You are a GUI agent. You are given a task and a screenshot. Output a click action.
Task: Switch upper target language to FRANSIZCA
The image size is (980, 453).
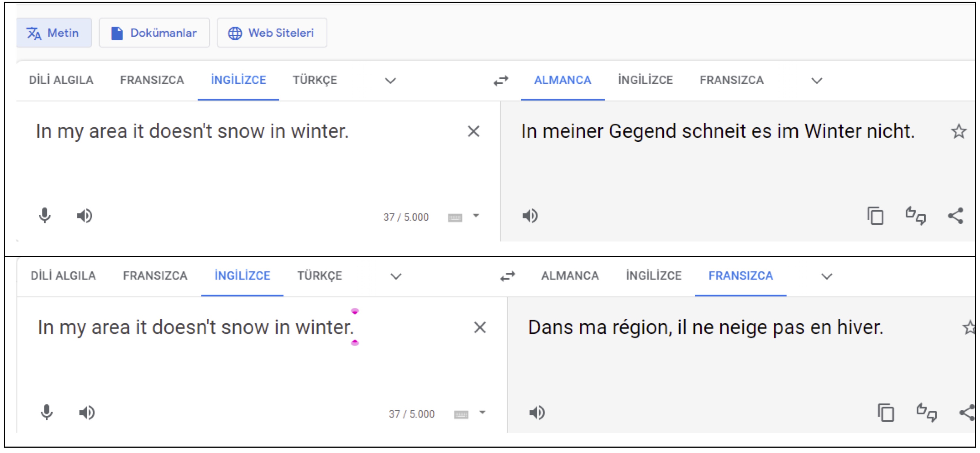tap(731, 80)
